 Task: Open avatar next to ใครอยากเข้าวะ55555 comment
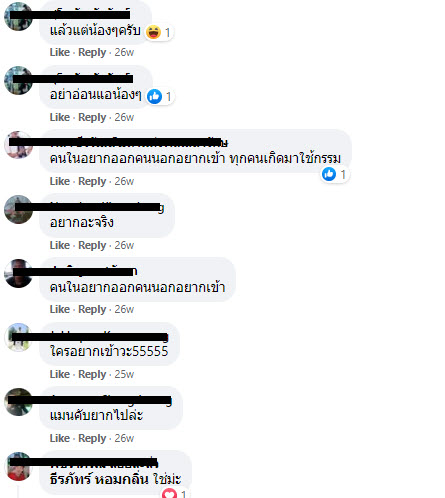click(18, 337)
